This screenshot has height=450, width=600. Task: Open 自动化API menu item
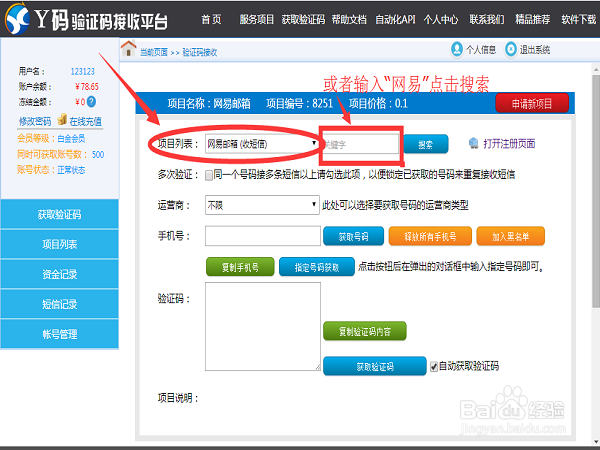(x=395, y=19)
